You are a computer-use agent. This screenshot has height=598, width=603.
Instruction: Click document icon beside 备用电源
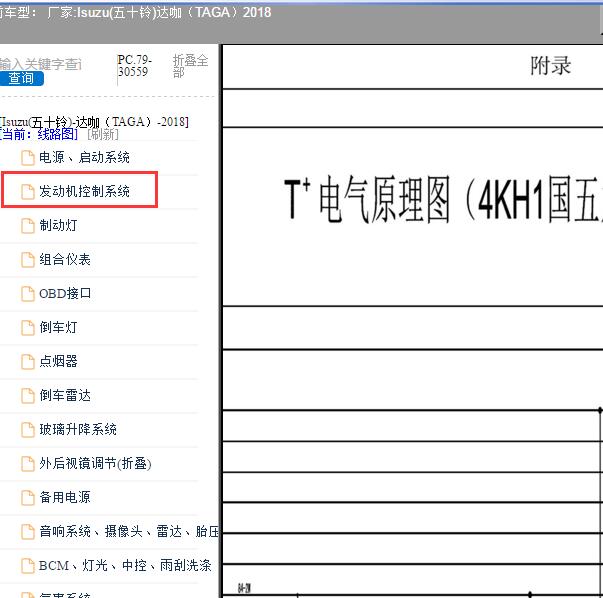(x=27, y=498)
